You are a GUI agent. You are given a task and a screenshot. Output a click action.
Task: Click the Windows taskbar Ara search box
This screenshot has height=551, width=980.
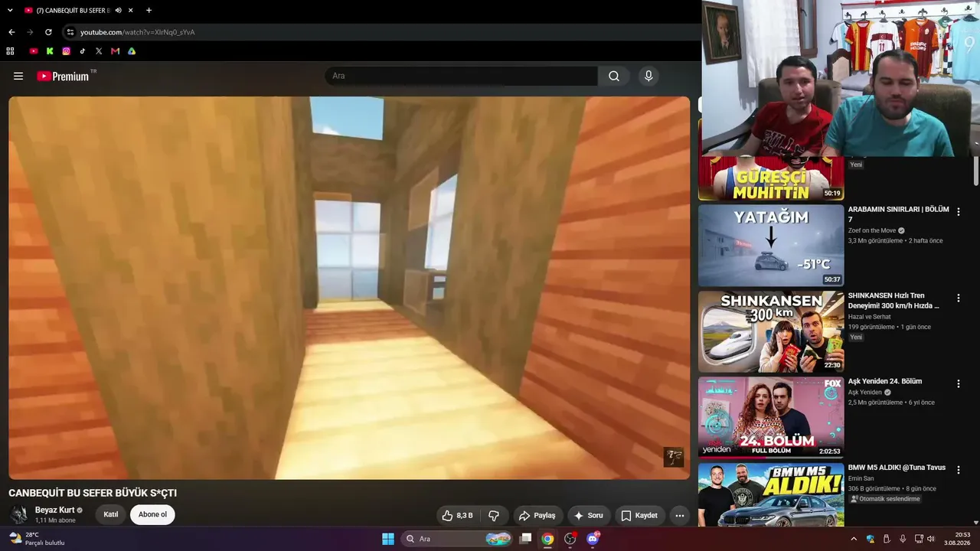457,539
